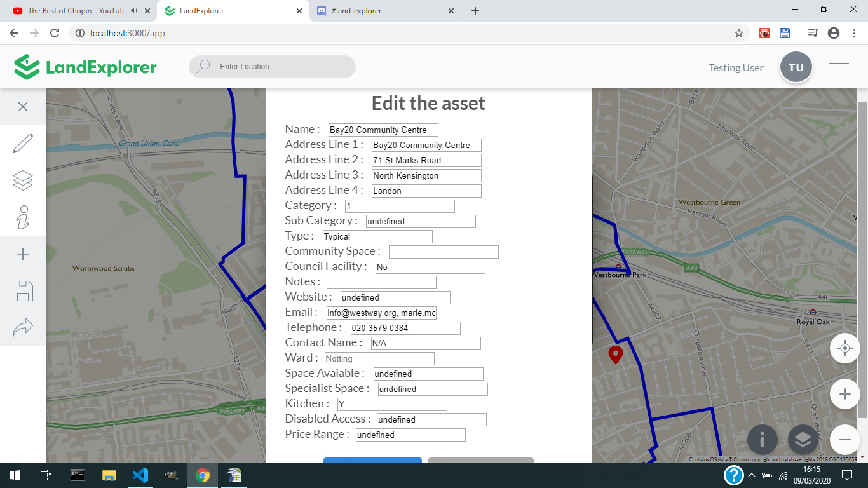The width and height of the screenshot is (868, 488).
Task: Zoom out with the map minus button
Action: tap(844, 440)
